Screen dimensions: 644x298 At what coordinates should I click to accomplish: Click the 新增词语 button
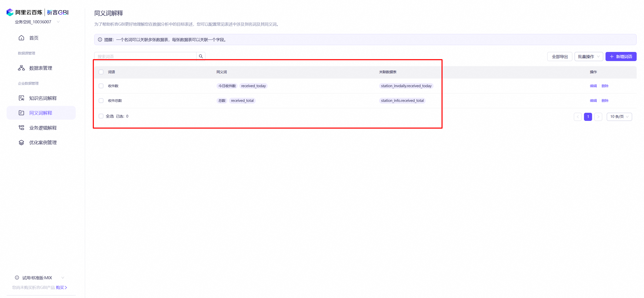click(621, 57)
